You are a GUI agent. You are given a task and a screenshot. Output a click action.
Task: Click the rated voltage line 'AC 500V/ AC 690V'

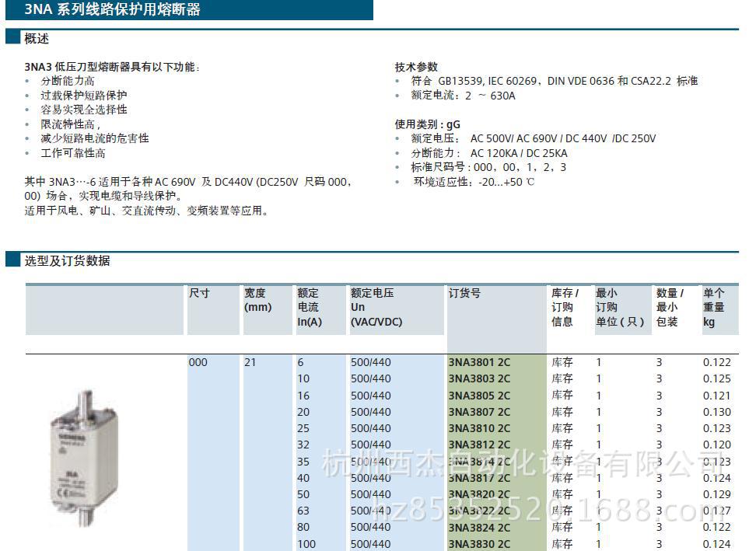534,138
